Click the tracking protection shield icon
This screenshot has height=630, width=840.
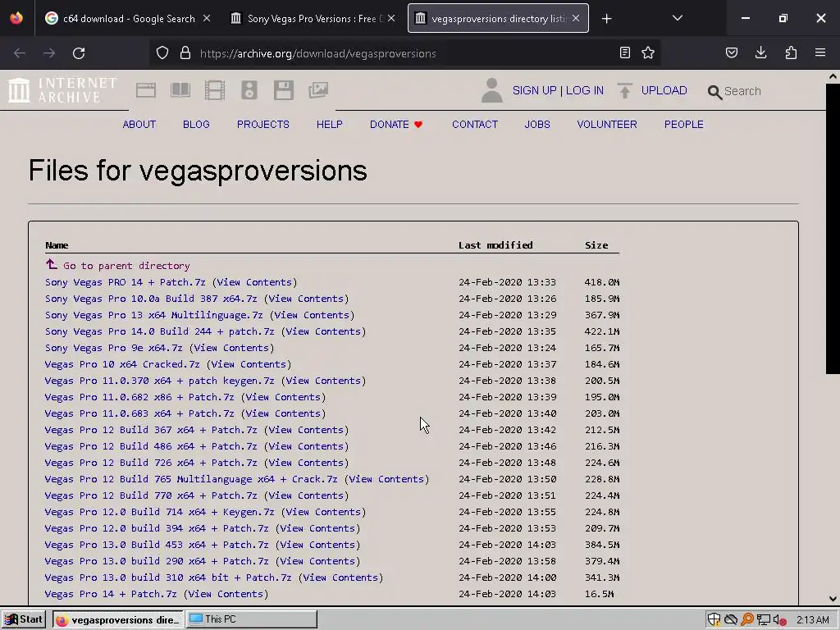click(162, 53)
